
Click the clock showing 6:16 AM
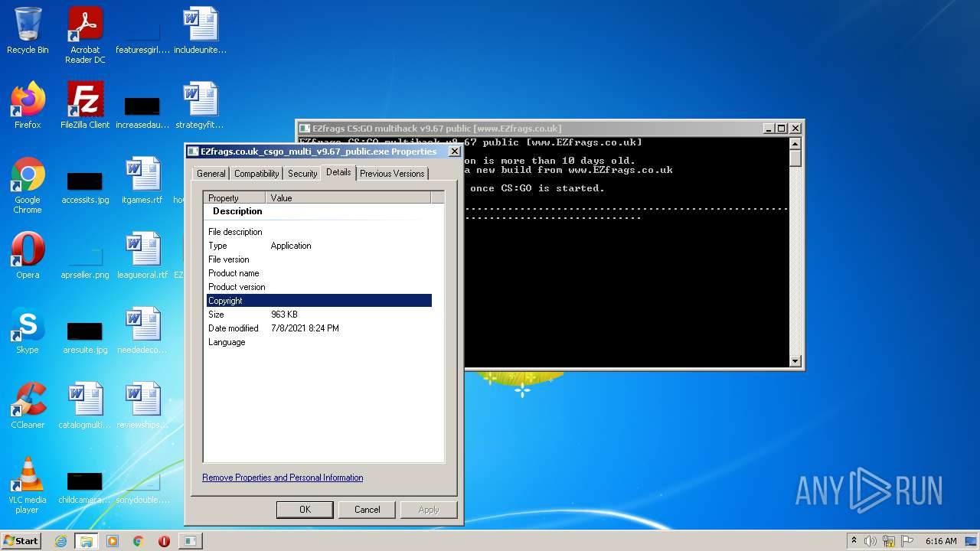941,541
